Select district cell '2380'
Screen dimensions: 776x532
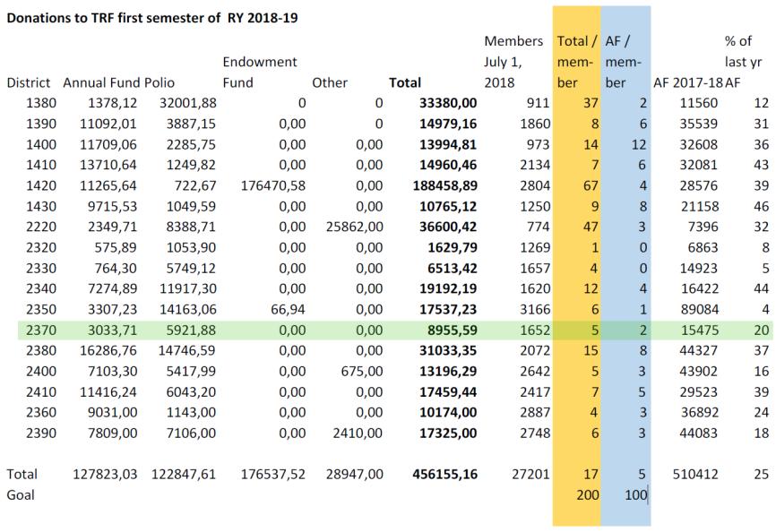[41, 350]
